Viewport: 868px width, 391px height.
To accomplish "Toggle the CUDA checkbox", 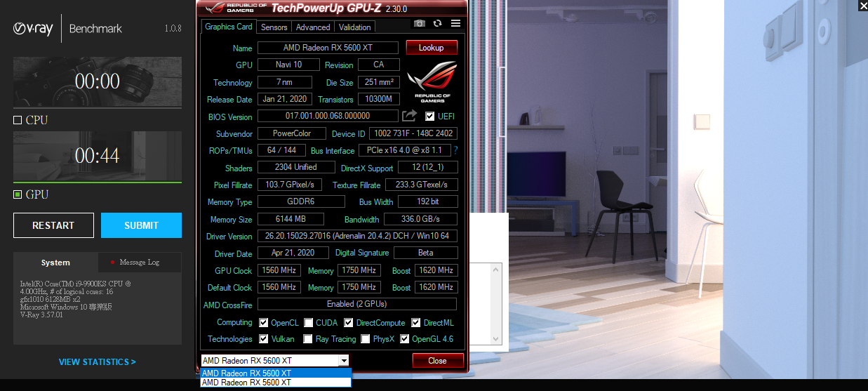I will pos(307,322).
